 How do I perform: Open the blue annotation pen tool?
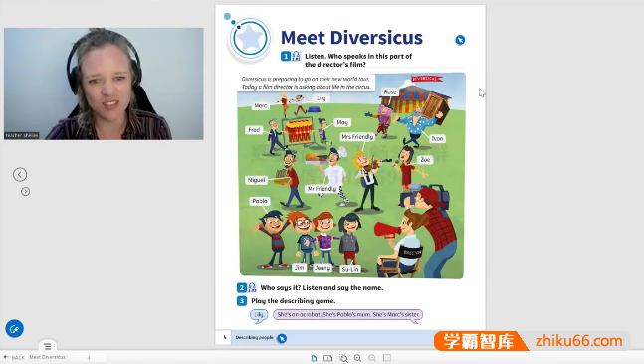(x=14, y=329)
